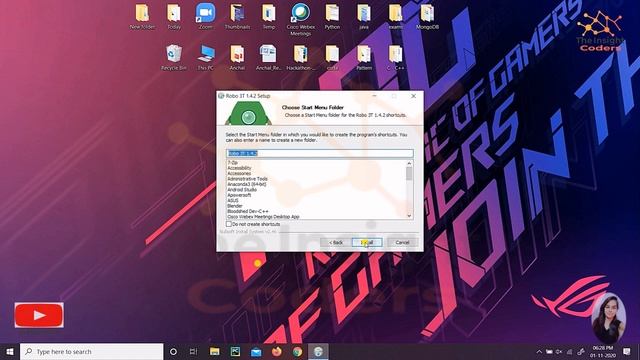Screen dimensions: 640x360
Task: Select Administrative Tools in the list
Action: 247,179
